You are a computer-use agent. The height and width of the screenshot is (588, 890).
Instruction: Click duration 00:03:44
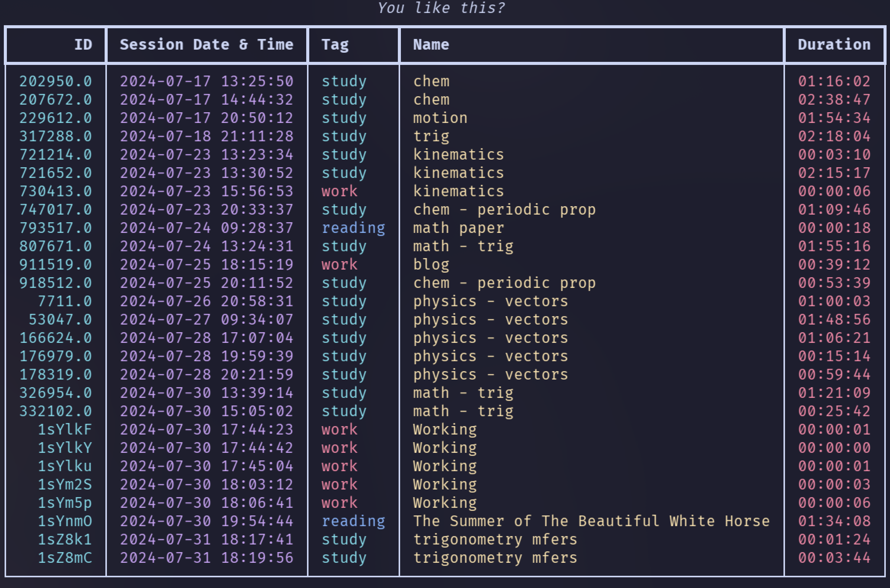[x=834, y=558]
